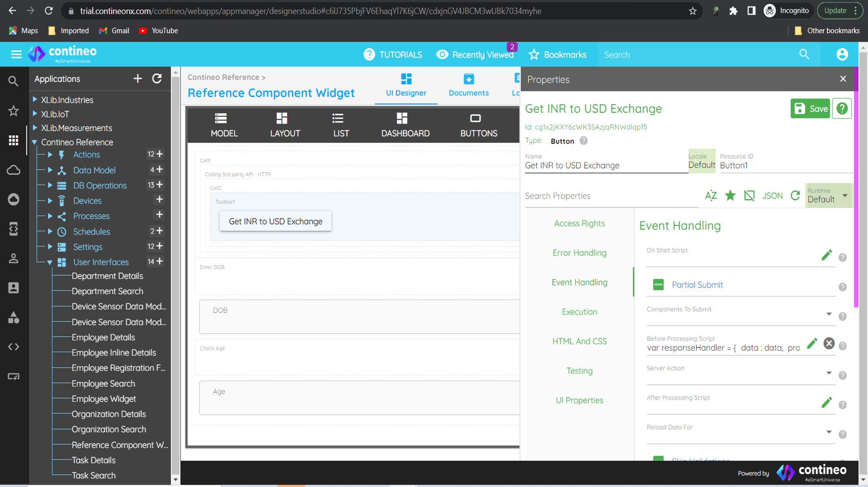Toggle the Partial Submit checkbox

(x=658, y=285)
